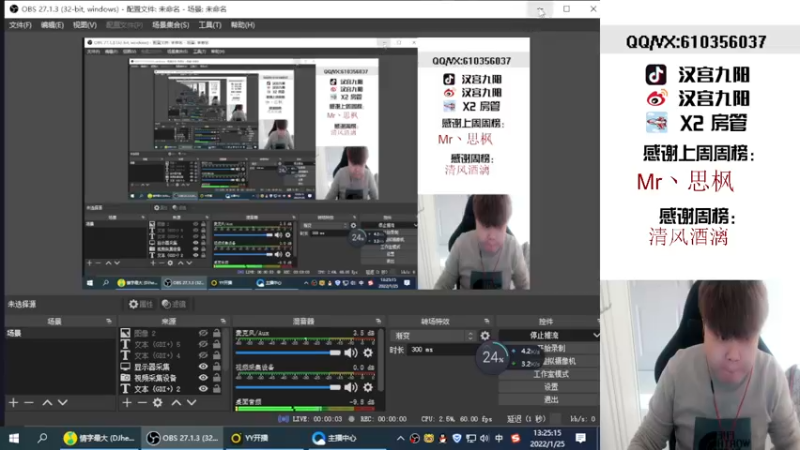Click the 设置 settings button

551,387
